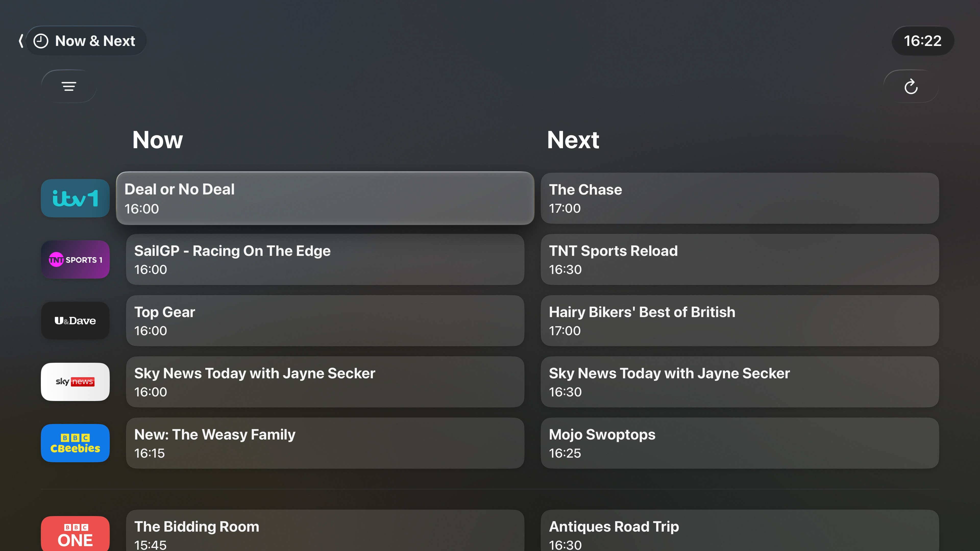Select the ITV1 channel logo

[75, 198]
